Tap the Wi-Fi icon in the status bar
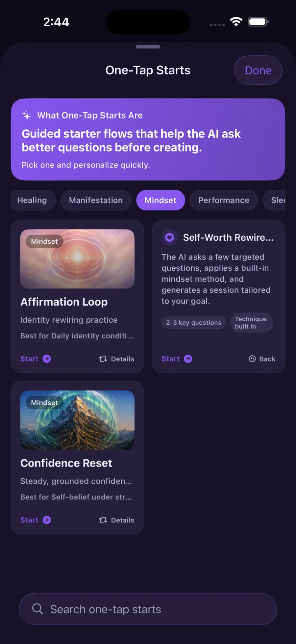This screenshot has width=296, height=644. tap(236, 21)
